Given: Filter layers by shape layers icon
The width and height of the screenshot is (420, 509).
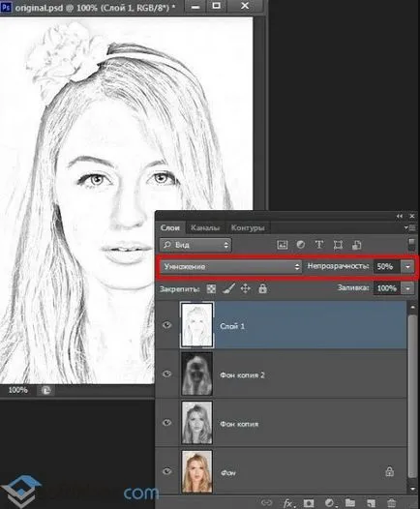Looking at the screenshot, I should click(338, 245).
